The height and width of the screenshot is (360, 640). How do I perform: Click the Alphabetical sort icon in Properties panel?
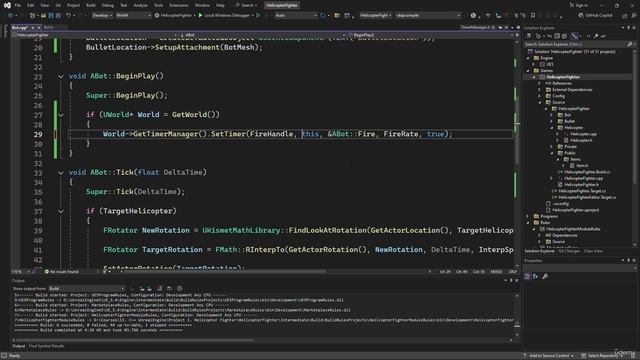point(535,276)
